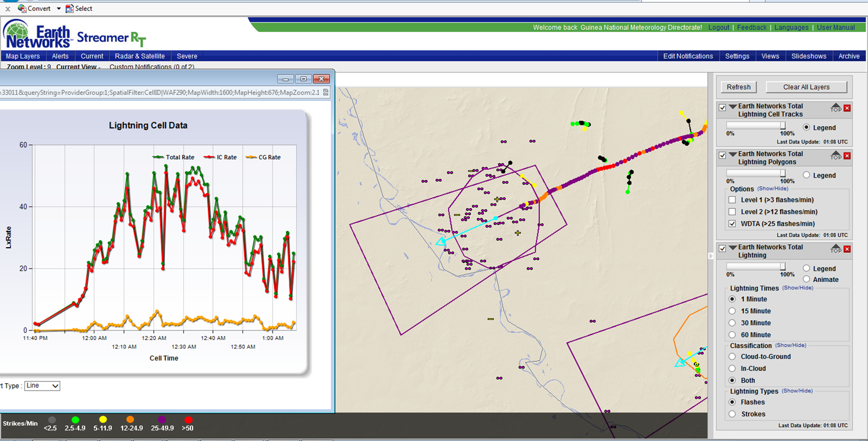Toggle Classification Show/Hide link
Screen dimensions: 868x441
(791, 346)
